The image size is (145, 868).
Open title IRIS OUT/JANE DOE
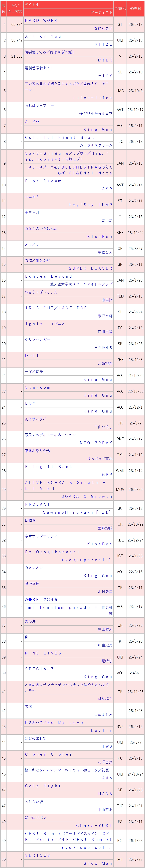tap(56, 308)
